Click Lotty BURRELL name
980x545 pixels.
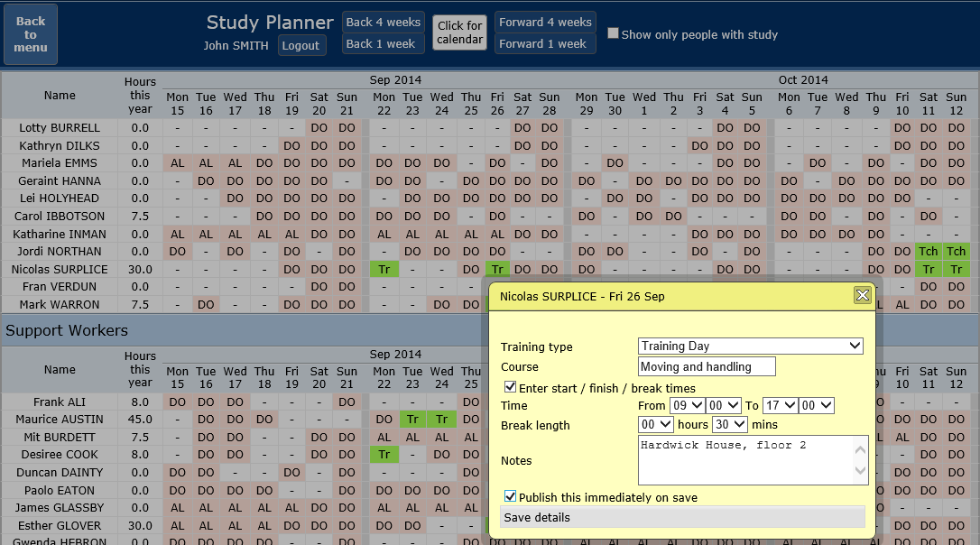(60, 127)
